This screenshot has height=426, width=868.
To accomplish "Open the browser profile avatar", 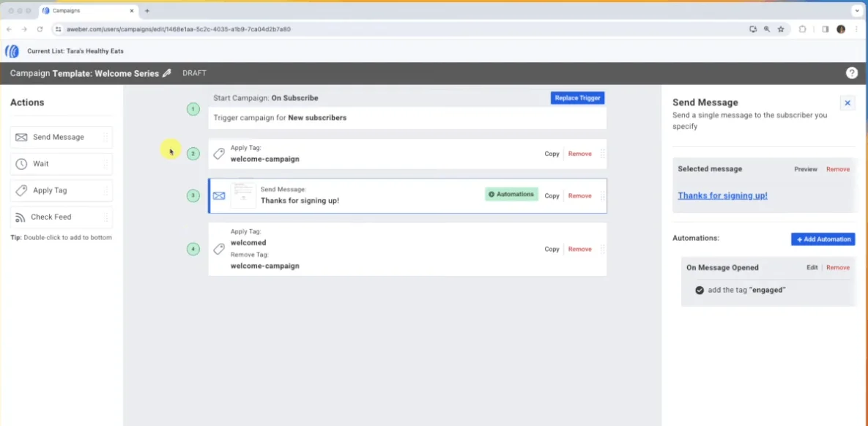I will [x=841, y=29].
